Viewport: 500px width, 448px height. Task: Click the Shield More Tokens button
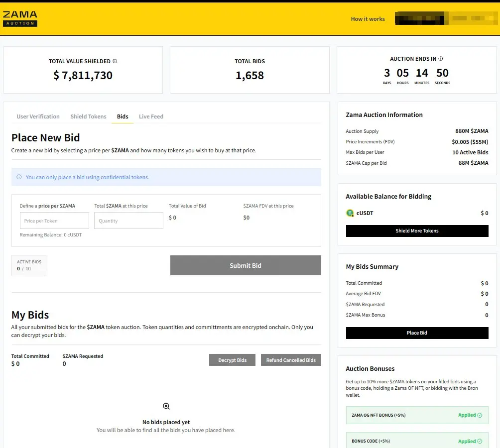click(x=417, y=230)
